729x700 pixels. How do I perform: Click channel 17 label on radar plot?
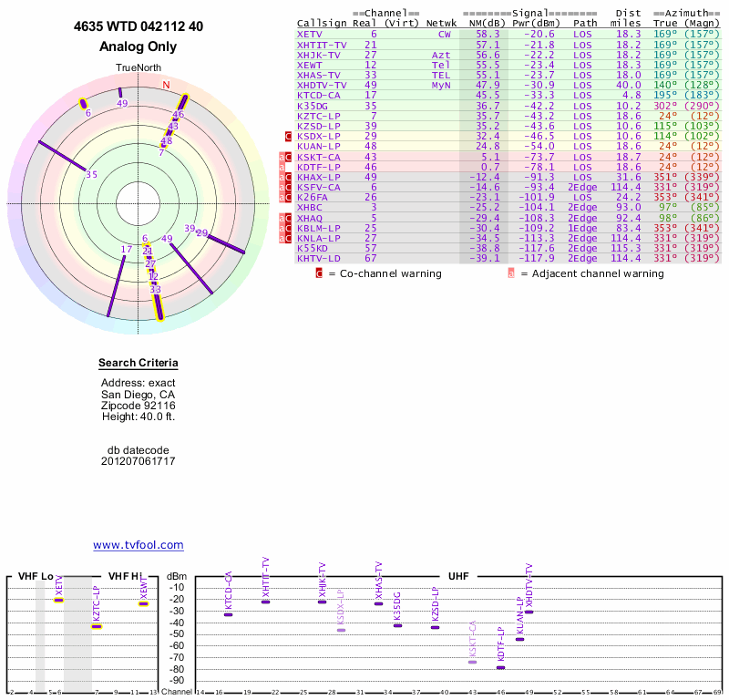pos(127,250)
